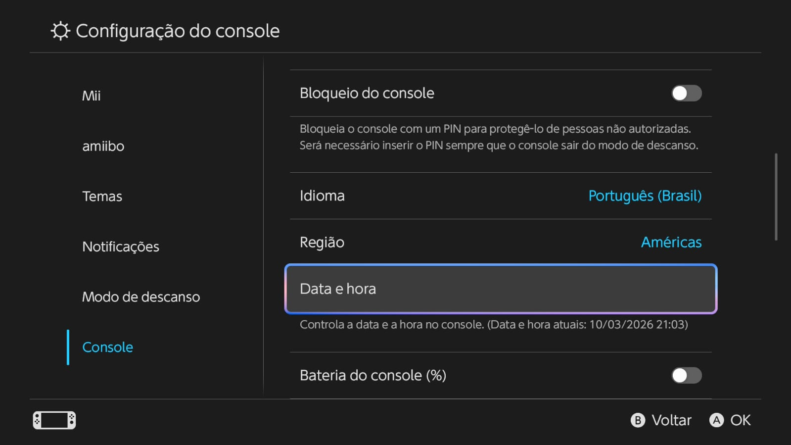Click the console controller icon at bottom-left
791x445 pixels.
click(54, 420)
